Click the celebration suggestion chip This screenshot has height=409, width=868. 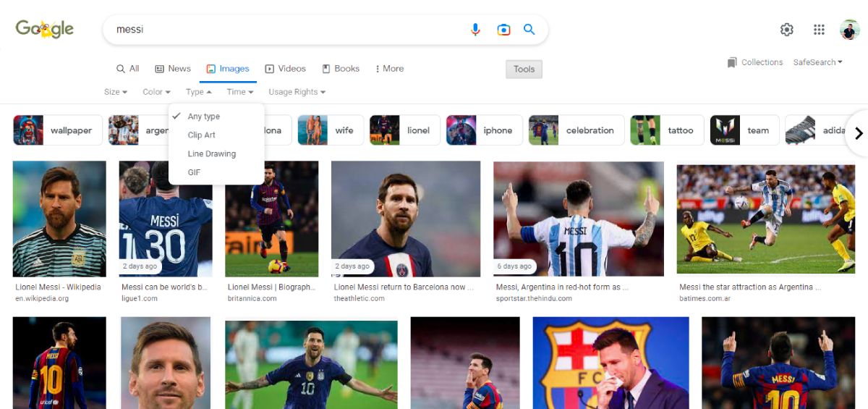pyautogui.click(x=576, y=130)
